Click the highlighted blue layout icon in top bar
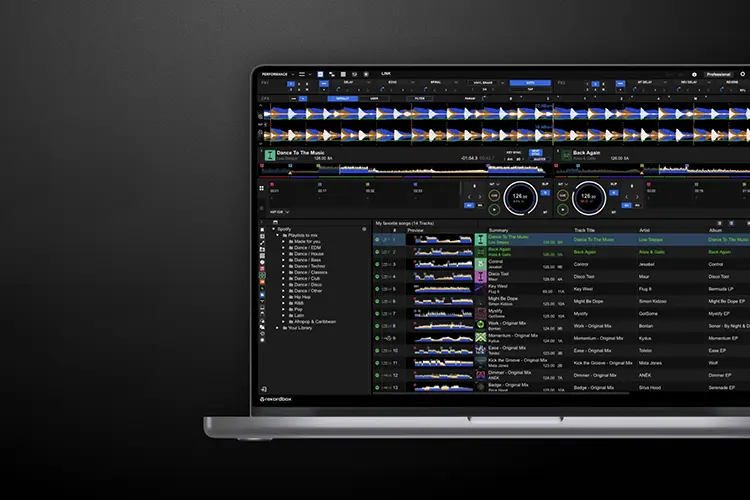The image size is (750, 500). pos(320,74)
